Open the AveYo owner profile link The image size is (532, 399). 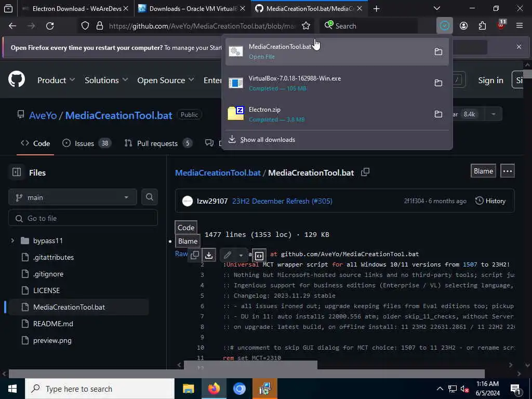tap(43, 115)
